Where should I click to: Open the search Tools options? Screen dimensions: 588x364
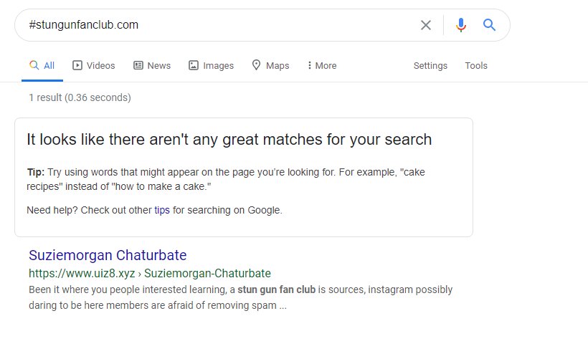476,66
